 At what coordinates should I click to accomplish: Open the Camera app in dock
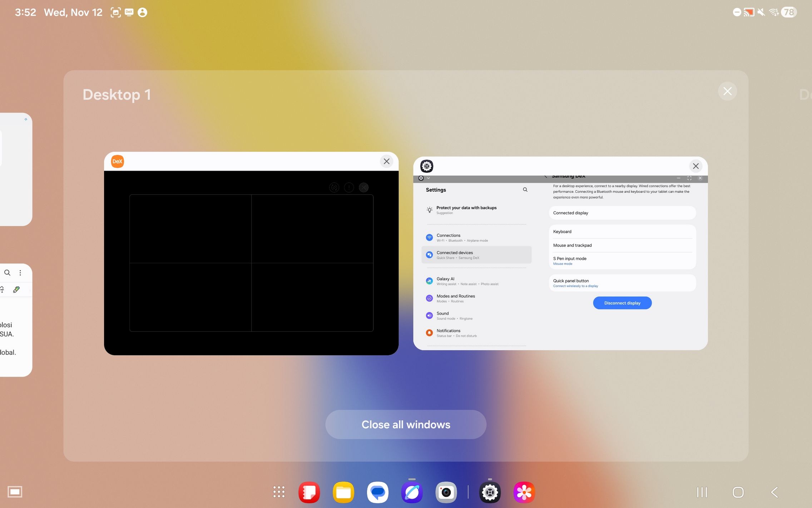[x=446, y=492]
